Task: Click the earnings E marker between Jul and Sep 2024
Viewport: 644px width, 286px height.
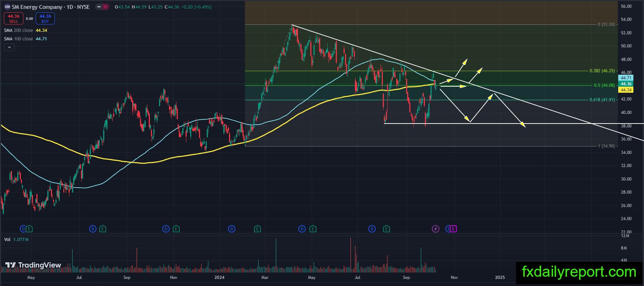Action: click(386, 229)
